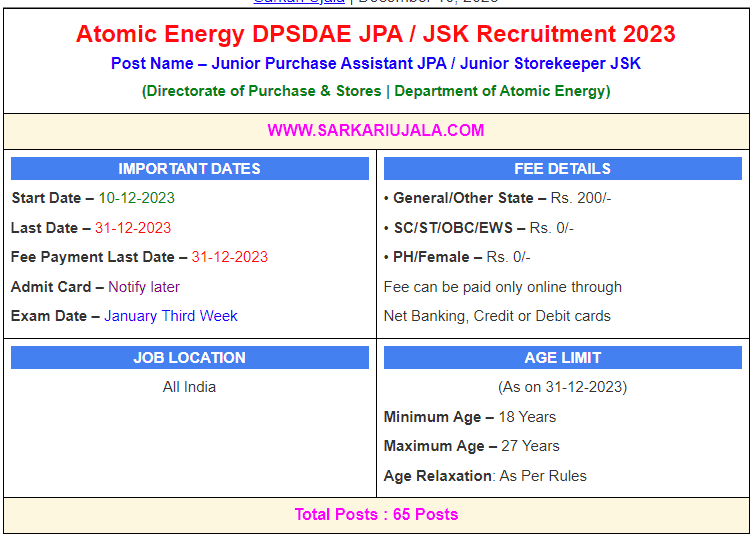Click the IMPORTANT DATES header
The image size is (754, 534).
[x=189, y=169]
